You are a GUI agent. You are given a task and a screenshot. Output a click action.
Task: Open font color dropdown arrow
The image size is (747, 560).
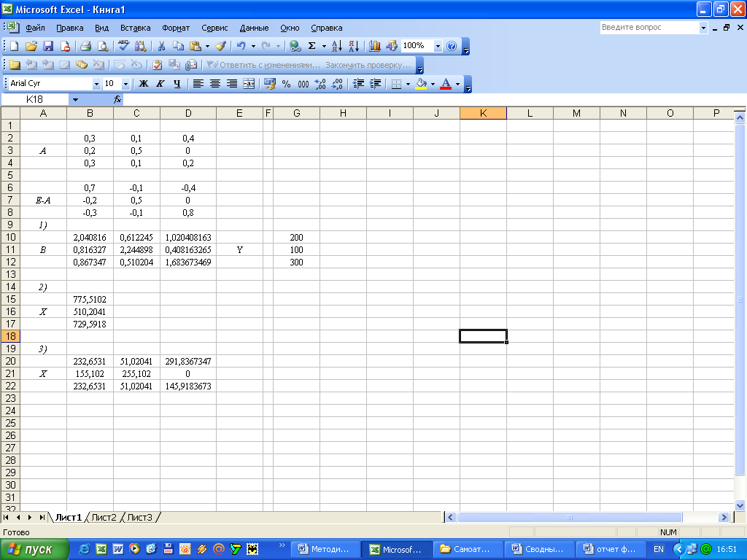458,85
